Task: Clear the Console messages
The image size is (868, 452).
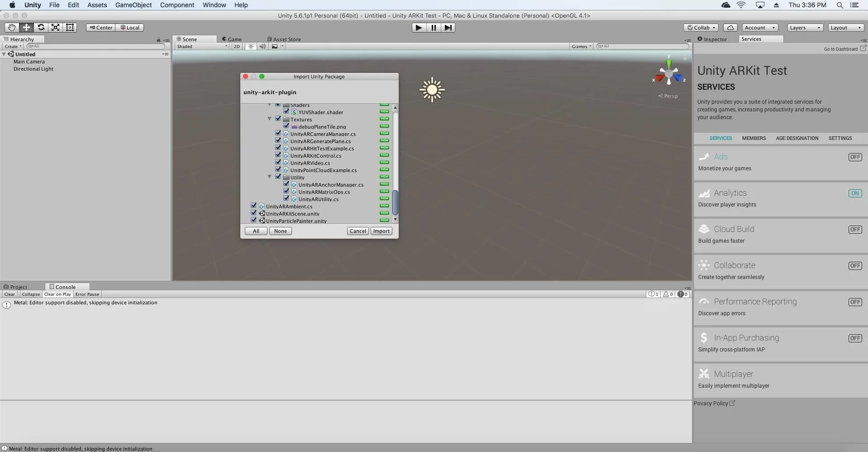Action: [x=10, y=294]
